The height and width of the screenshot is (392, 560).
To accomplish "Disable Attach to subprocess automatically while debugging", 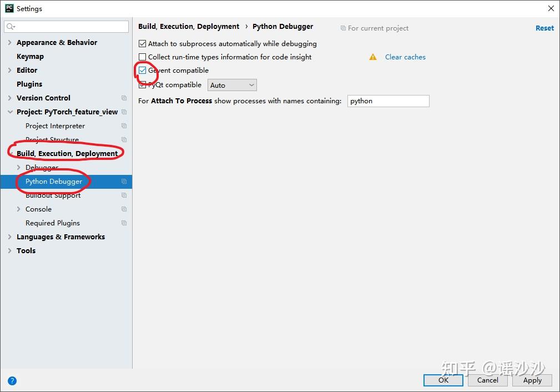I will (143, 43).
